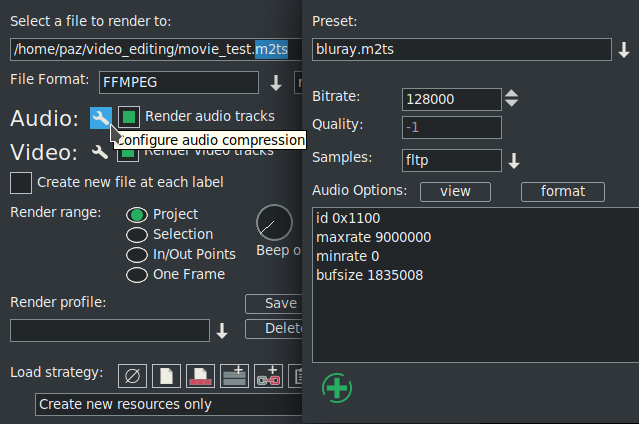Enable 'Create new file at each label'
This screenshot has width=639, height=424.
20,183
